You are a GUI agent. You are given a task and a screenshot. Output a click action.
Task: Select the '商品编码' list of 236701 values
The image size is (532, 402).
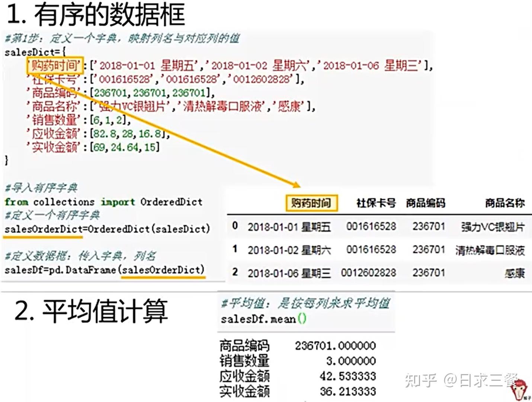coord(153,92)
